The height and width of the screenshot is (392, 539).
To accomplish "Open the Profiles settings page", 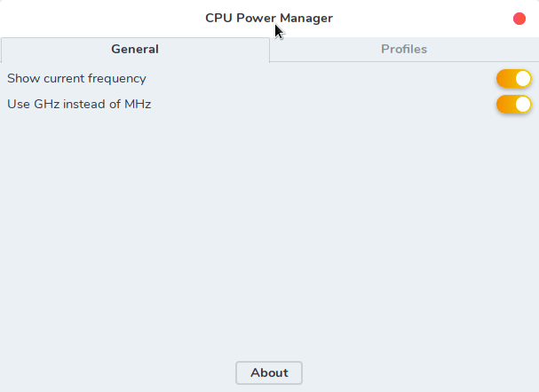I will 404,50.
